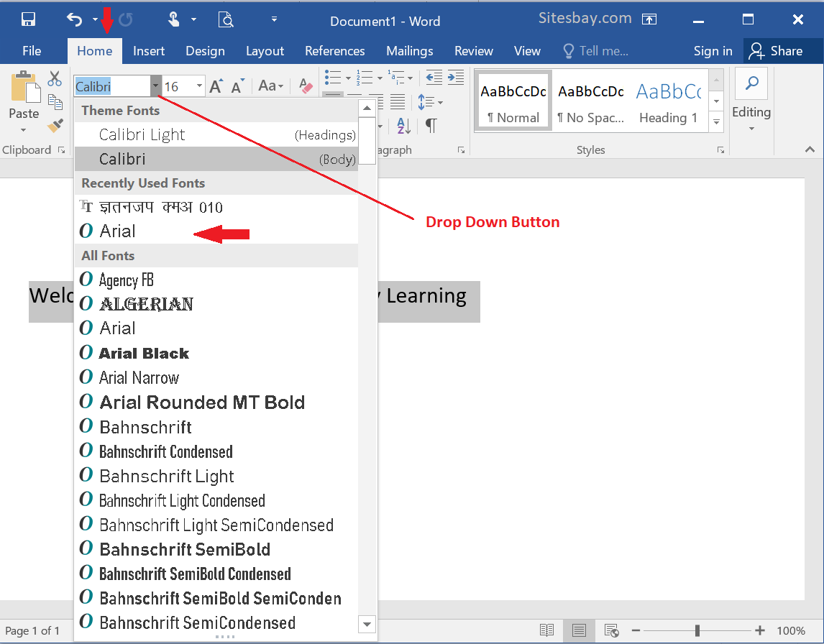This screenshot has width=824, height=644.
Task: Switch to Read Mode view
Action: (x=546, y=630)
